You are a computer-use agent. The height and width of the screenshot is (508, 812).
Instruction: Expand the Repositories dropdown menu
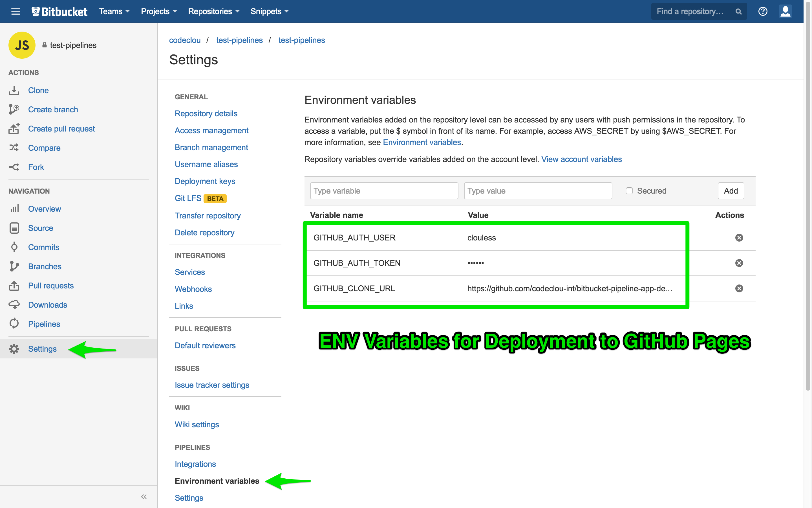(214, 11)
